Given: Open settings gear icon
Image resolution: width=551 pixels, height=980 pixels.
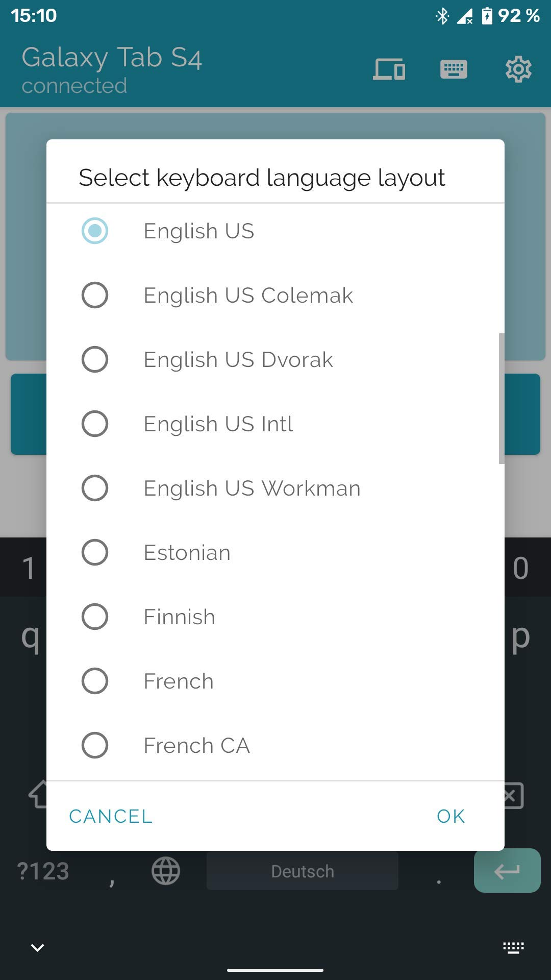Looking at the screenshot, I should [518, 69].
